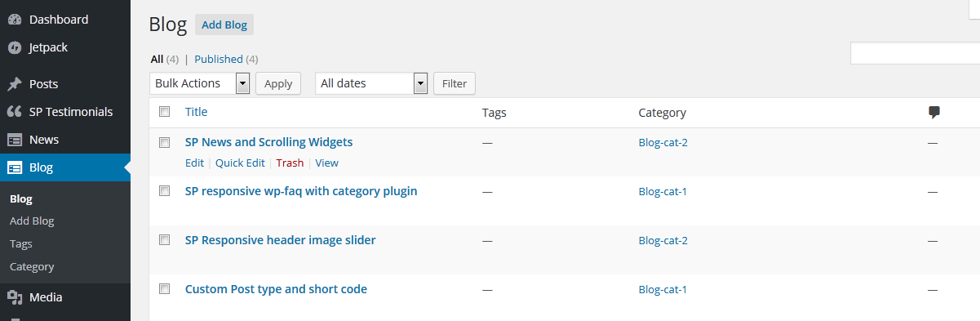
Task: Click the Posts pushpin icon
Action: coord(14,84)
